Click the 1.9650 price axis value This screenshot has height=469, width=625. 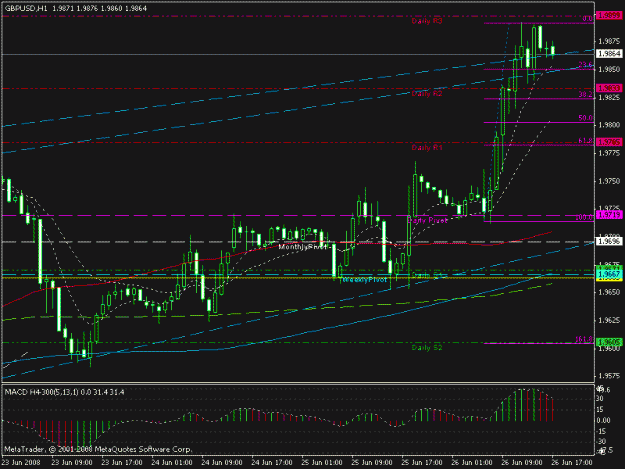[609, 292]
